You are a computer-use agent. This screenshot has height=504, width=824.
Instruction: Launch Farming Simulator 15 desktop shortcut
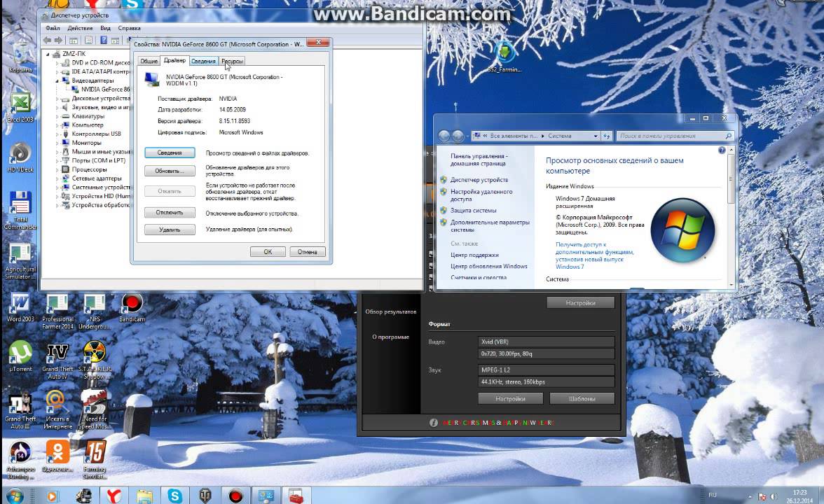(95, 460)
